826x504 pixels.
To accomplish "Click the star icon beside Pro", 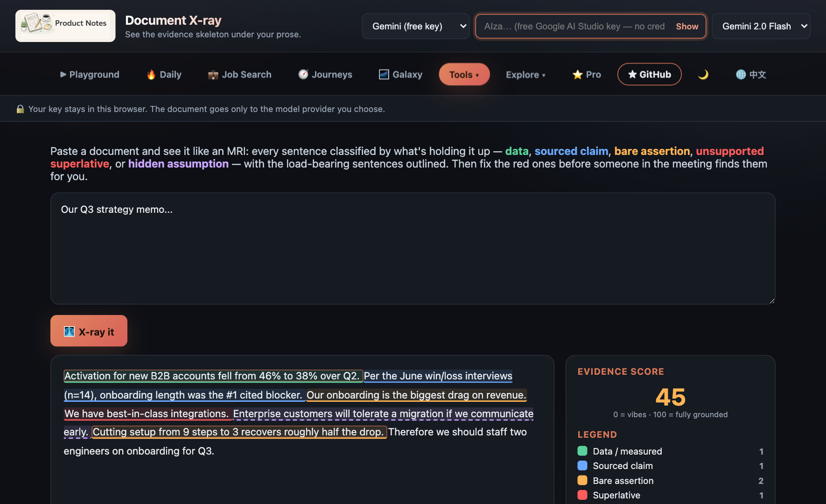I will click(x=578, y=75).
